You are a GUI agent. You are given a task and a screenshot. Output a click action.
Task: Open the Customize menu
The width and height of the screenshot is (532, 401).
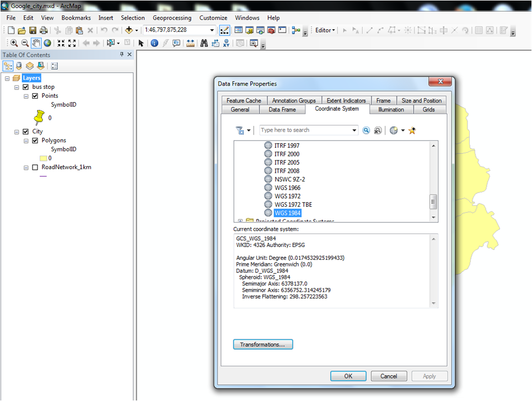point(213,18)
